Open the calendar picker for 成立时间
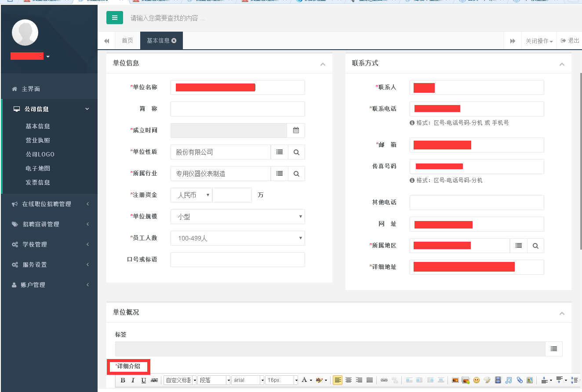Screen dimensions: 582x392 click(296, 131)
